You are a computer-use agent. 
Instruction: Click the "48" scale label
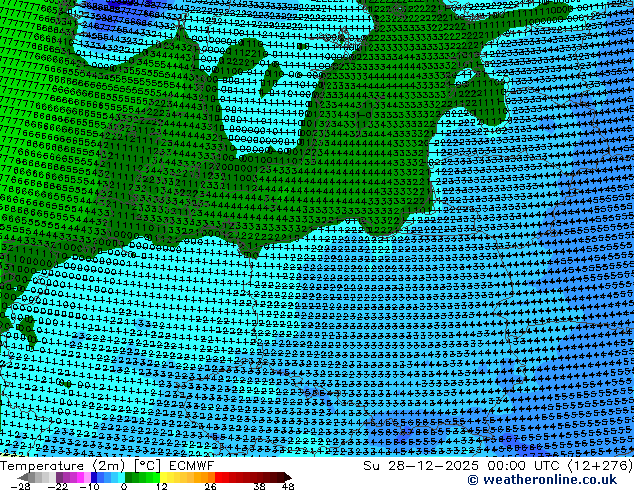pos(288,486)
